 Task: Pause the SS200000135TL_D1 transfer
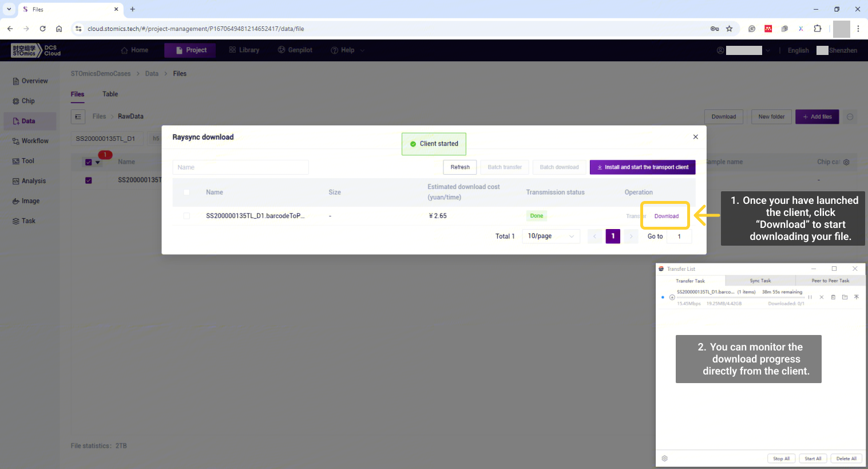tap(810, 297)
